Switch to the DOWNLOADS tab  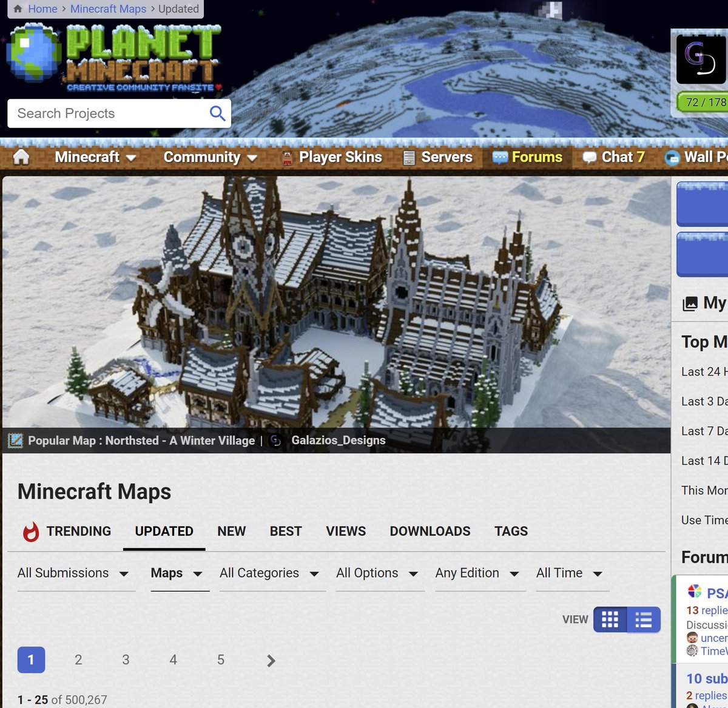point(430,531)
